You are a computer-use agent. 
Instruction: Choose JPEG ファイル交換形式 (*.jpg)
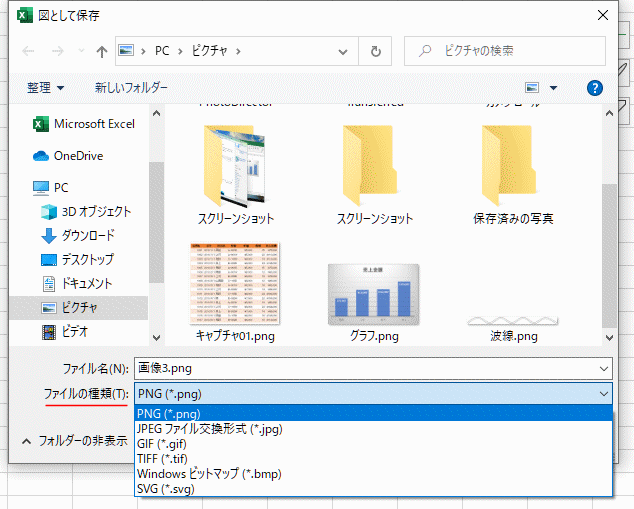[x=373, y=429]
